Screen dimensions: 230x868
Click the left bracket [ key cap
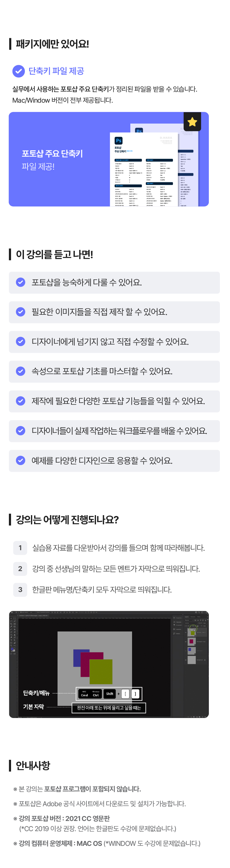(125, 693)
